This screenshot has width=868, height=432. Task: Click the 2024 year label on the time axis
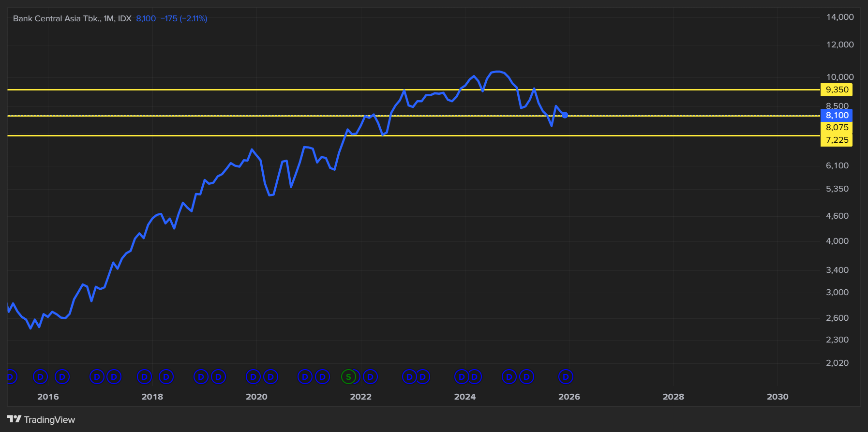coord(465,397)
